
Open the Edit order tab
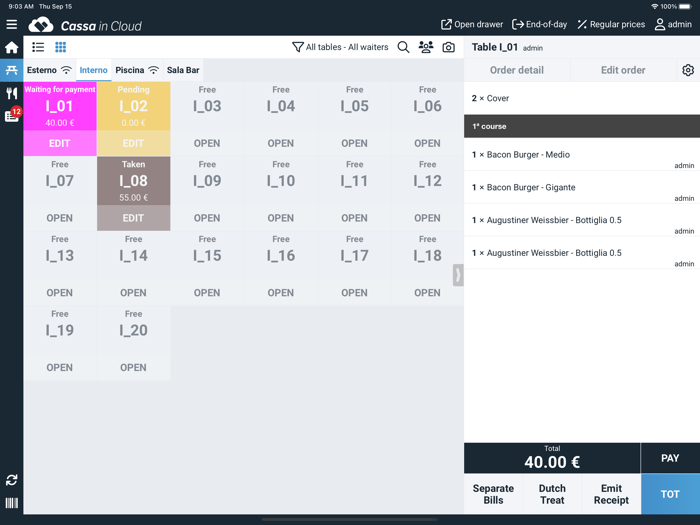(623, 70)
